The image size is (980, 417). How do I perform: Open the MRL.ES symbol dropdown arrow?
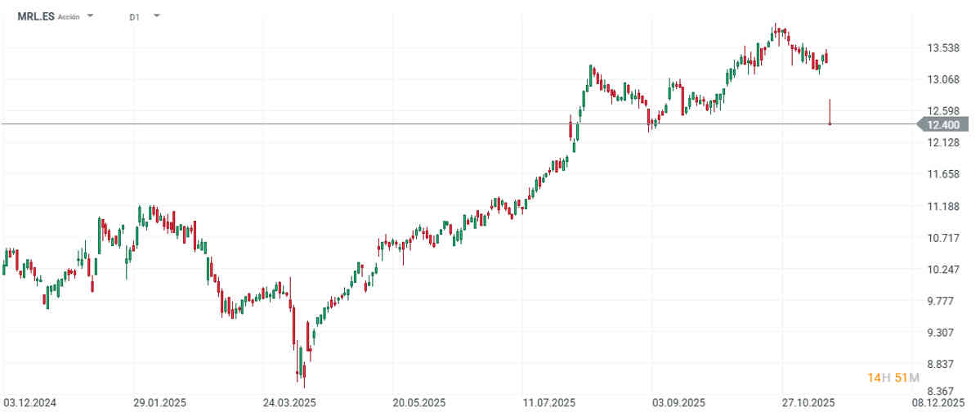click(x=91, y=16)
